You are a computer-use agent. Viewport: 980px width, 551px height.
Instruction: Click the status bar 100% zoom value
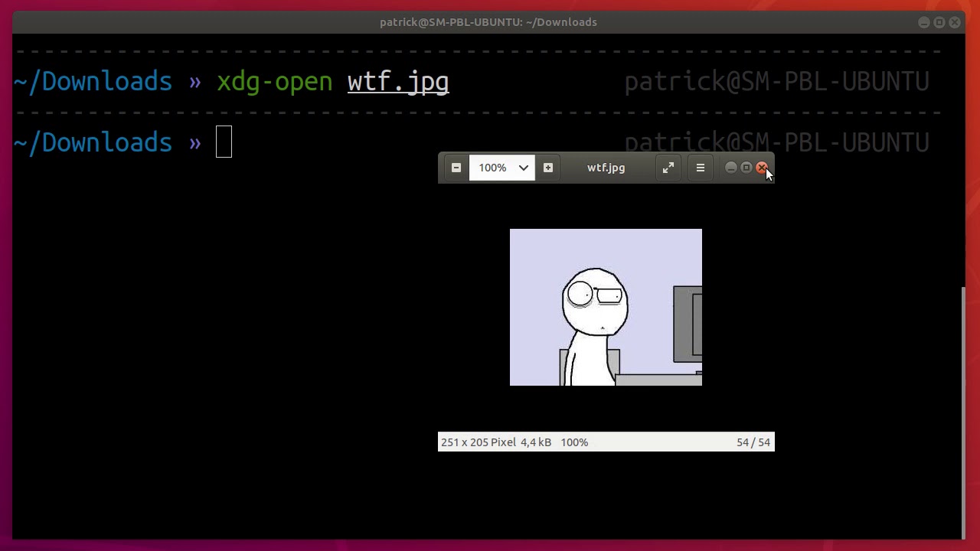point(574,442)
